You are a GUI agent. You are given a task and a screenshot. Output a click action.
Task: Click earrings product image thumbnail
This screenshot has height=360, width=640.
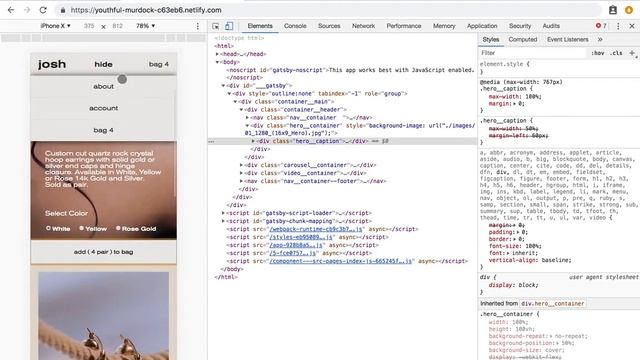tap(103, 316)
